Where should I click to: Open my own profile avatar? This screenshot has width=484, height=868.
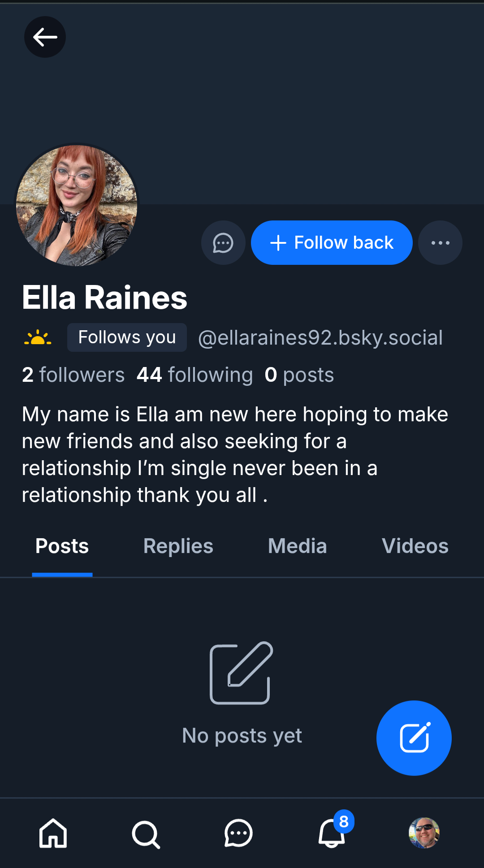point(424,833)
